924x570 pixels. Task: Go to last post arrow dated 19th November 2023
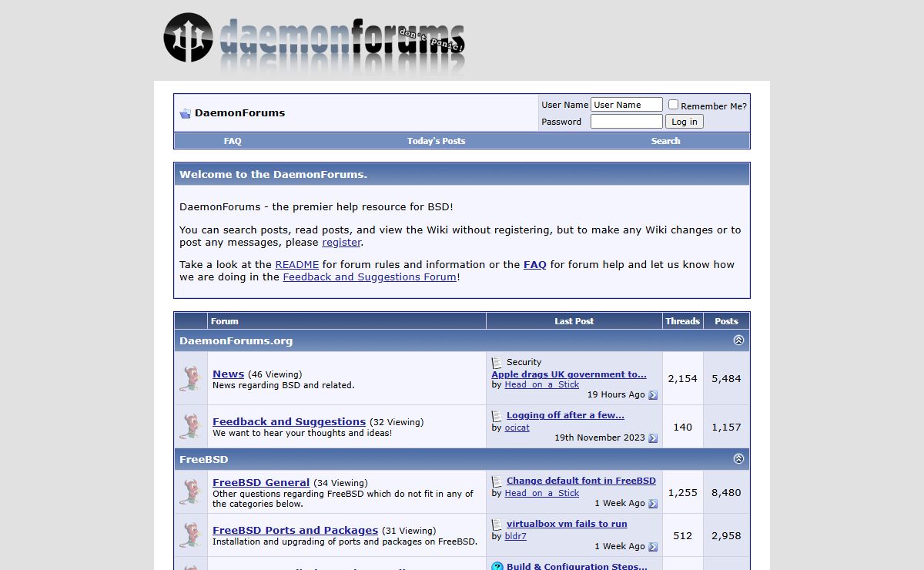pos(653,438)
